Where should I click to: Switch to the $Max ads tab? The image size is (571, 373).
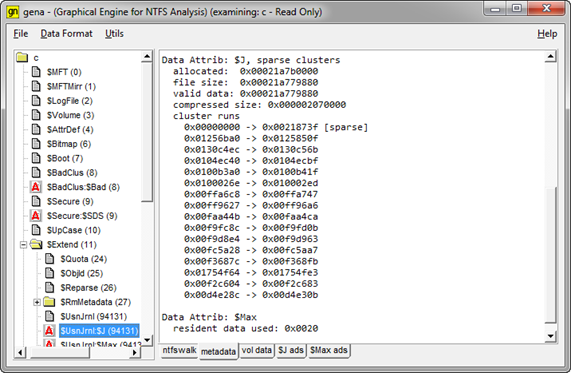pos(329,350)
